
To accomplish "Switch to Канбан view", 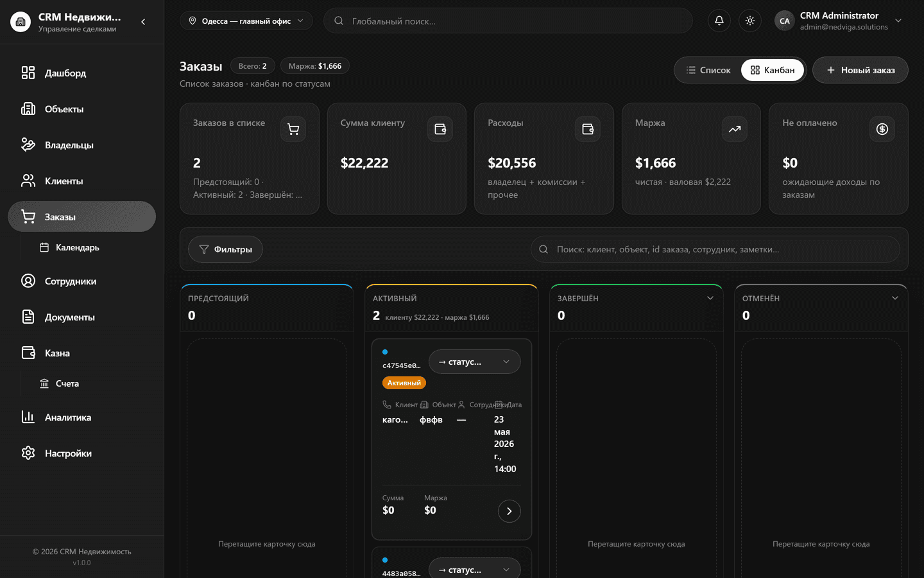I will [x=773, y=70].
